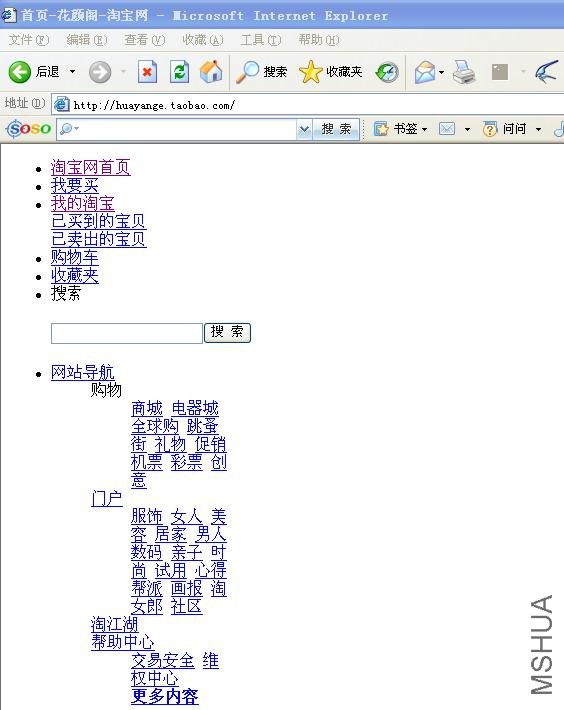
Task: Open the 交易安全 link
Action: point(163,661)
